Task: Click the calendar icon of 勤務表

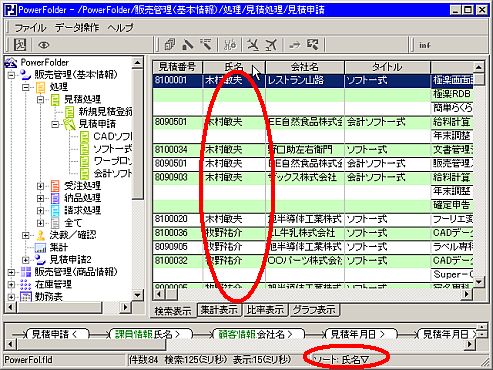Action: tap(26, 297)
